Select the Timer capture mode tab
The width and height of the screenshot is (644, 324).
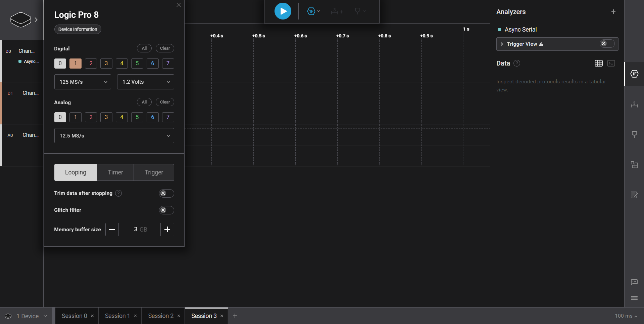(x=115, y=172)
